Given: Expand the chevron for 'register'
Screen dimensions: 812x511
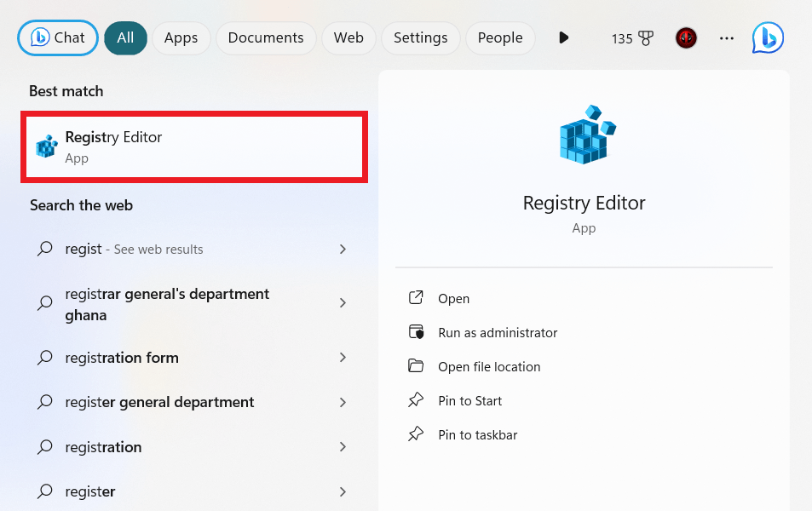Looking at the screenshot, I should pos(343,492).
